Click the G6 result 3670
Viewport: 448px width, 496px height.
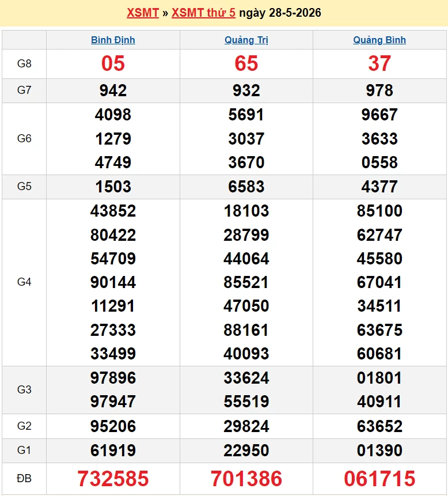coord(246,162)
